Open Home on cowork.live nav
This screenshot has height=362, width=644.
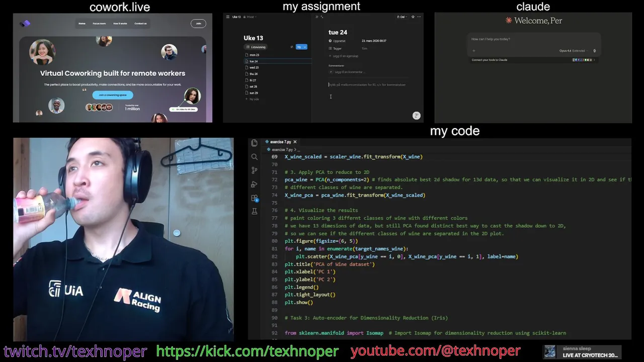tap(82, 24)
